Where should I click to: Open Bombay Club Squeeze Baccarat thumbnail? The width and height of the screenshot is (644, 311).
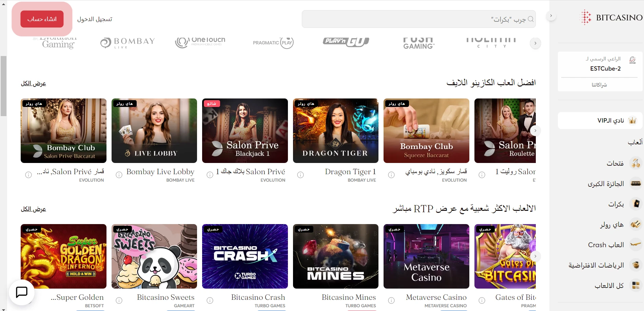[426, 131]
